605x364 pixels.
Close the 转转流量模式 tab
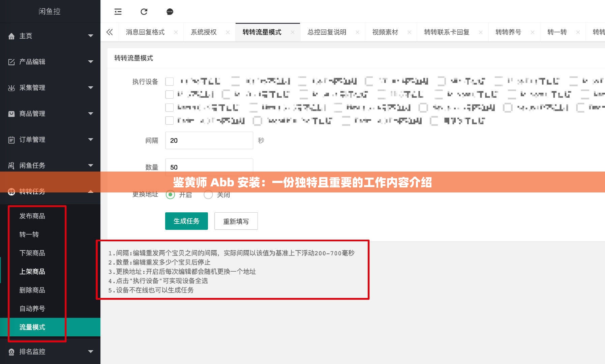[293, 32]
